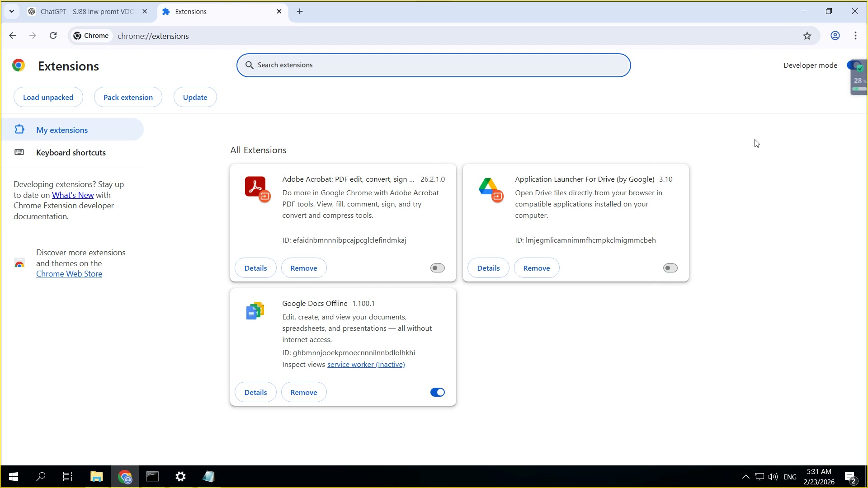Open the Chrome profile avatar
Viewport: 868px width, 488px height.
[x=835, y=36]
